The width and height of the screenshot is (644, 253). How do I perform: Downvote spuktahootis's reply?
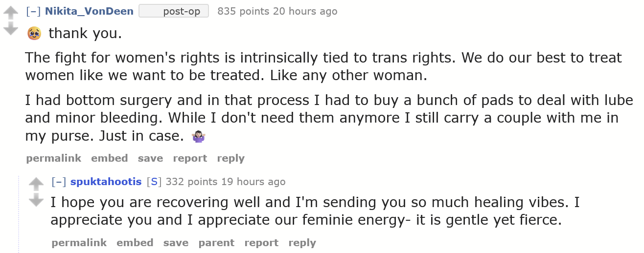[x=36, y=201]
